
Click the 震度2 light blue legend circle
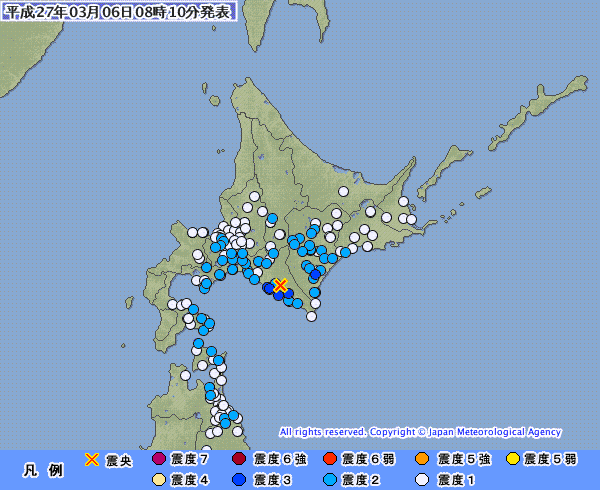click(330, 480)
